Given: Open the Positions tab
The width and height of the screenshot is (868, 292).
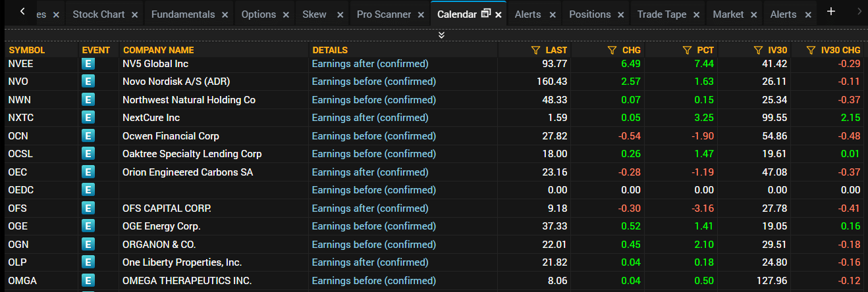Looking at the screenshot, I should 590,14.
